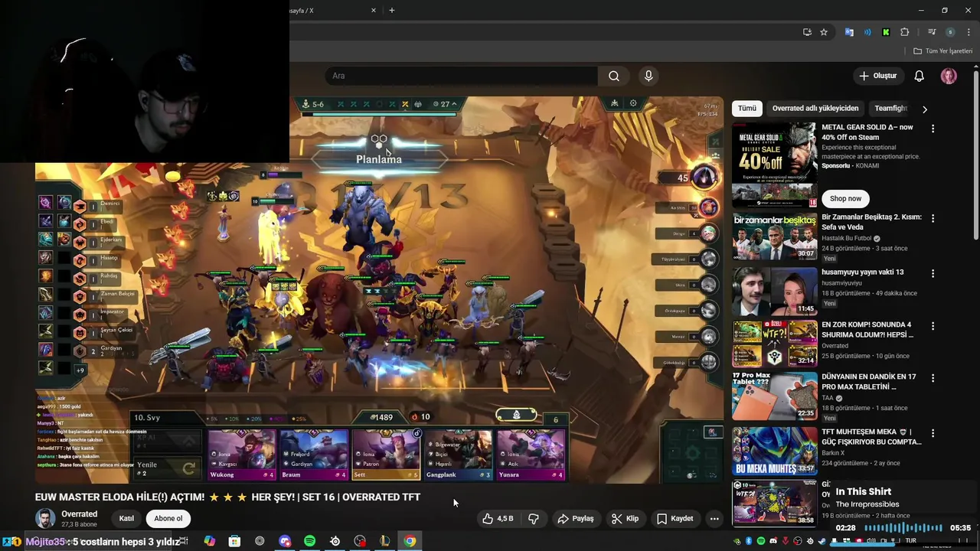
Task: Open options for Bir Zamanlar Beşiktaş video
Action: [933, 219]
